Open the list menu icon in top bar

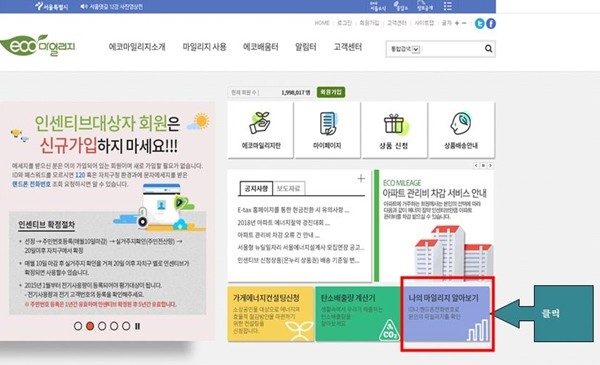[447, 6]
